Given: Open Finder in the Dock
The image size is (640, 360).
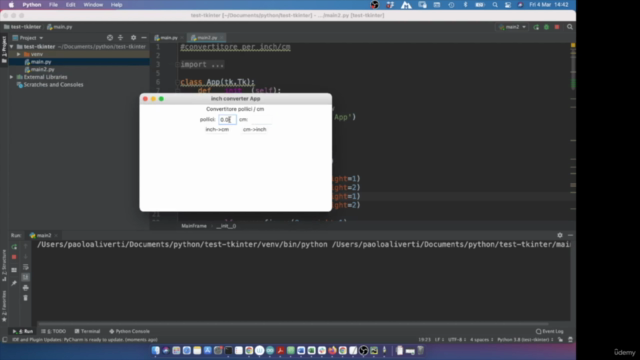Looking at the screenshot, I should click(156, 350).
